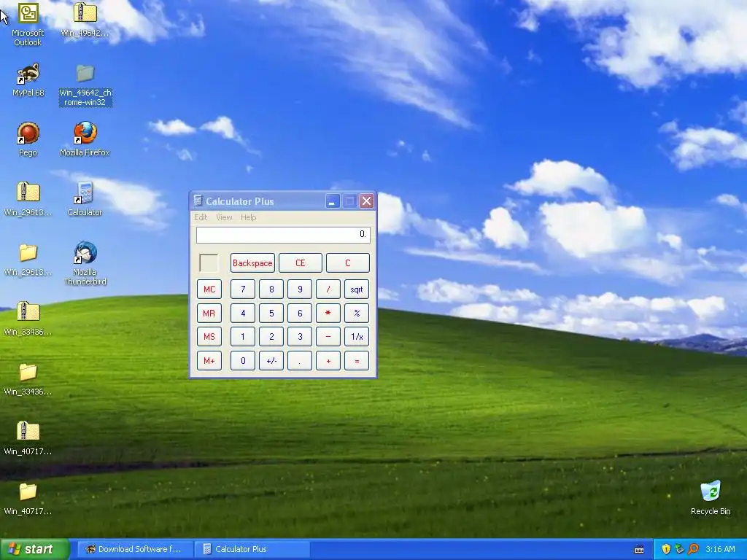Image resolution: width=747 pixels, height=560 pixels.
Task: Click the empty memory indicator box
Action: click(209, 262)
